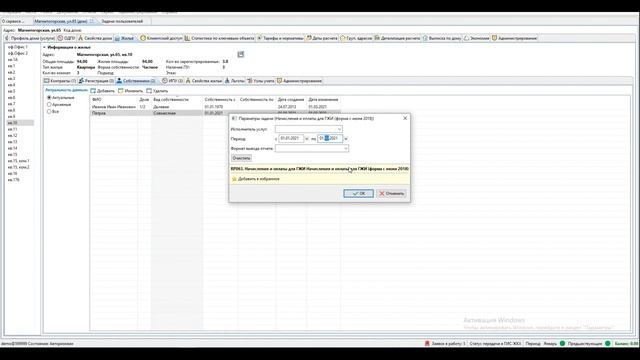Click the green indicator before Предшествующие
Screen dimensions: 640x360
click(562, 344)
